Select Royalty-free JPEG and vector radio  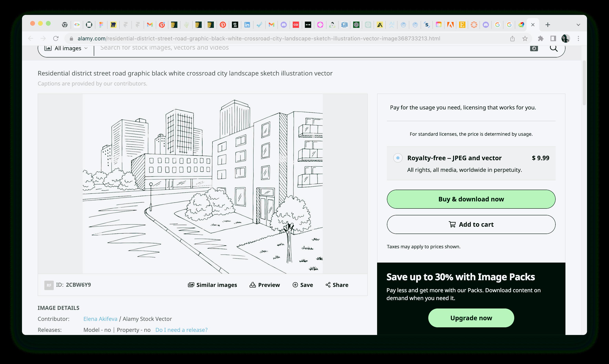(x=398, y=158)
